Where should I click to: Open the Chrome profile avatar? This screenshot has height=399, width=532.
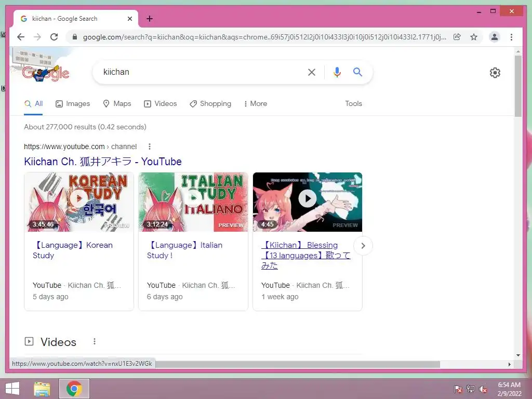495,37
